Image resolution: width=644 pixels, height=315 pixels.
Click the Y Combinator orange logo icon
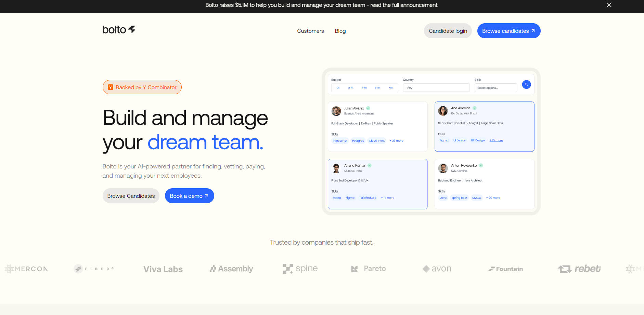tap(111, 87)
